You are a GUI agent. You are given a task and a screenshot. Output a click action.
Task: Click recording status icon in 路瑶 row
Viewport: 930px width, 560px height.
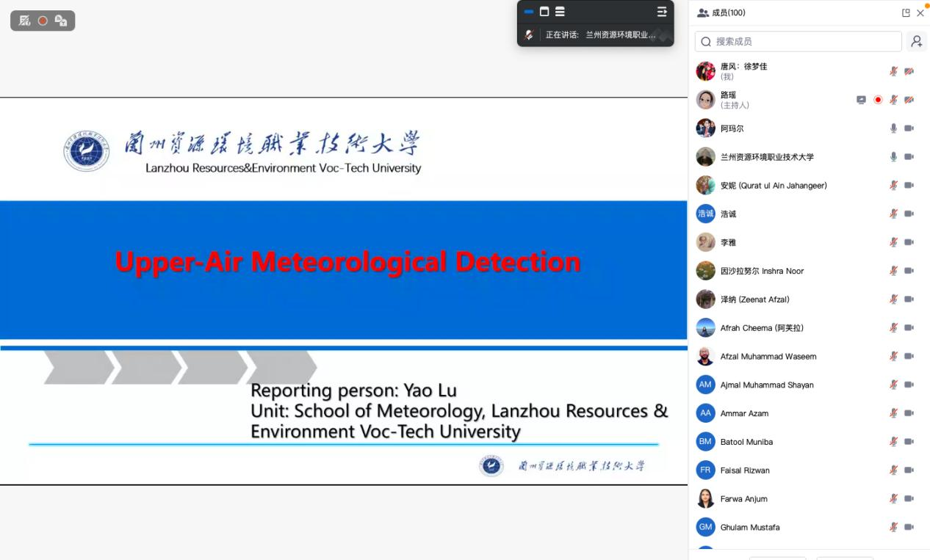pos(878,100)
